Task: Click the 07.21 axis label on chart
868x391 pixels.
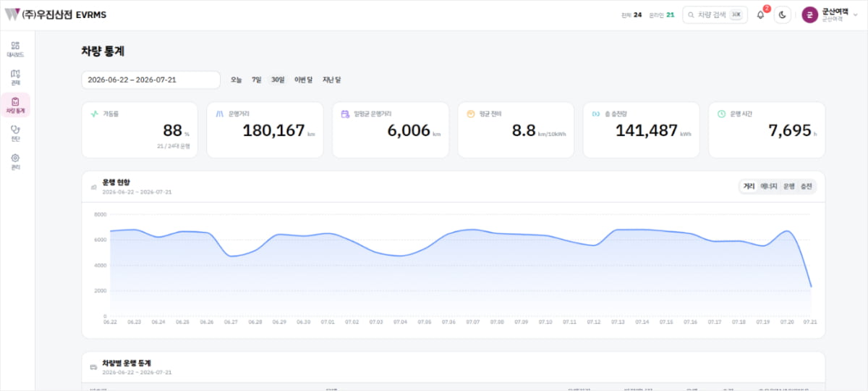Action: pos(810,321)
